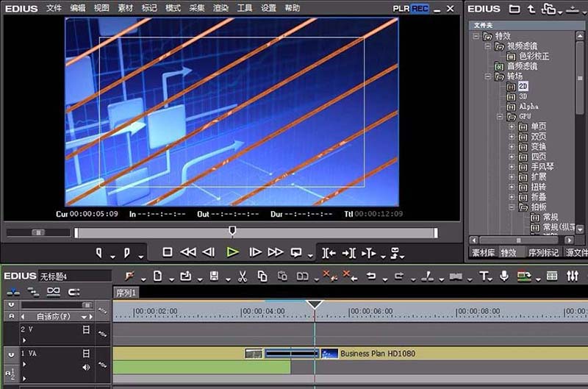Image resolution: width=588 pixels, height=389 pixels.
Task: Click the Cut scissors icon
Action: click(243, 276)
